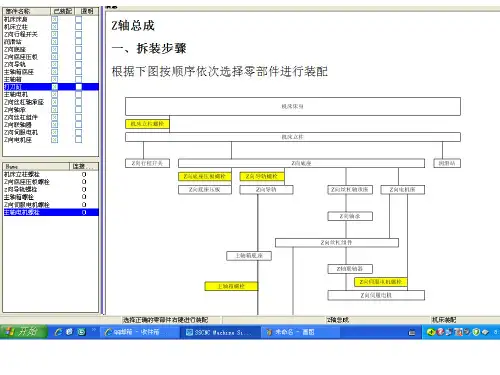
Task: Toggle the 已装配 checkbox for Z向电机座
Action: click(x=54, y=140)
